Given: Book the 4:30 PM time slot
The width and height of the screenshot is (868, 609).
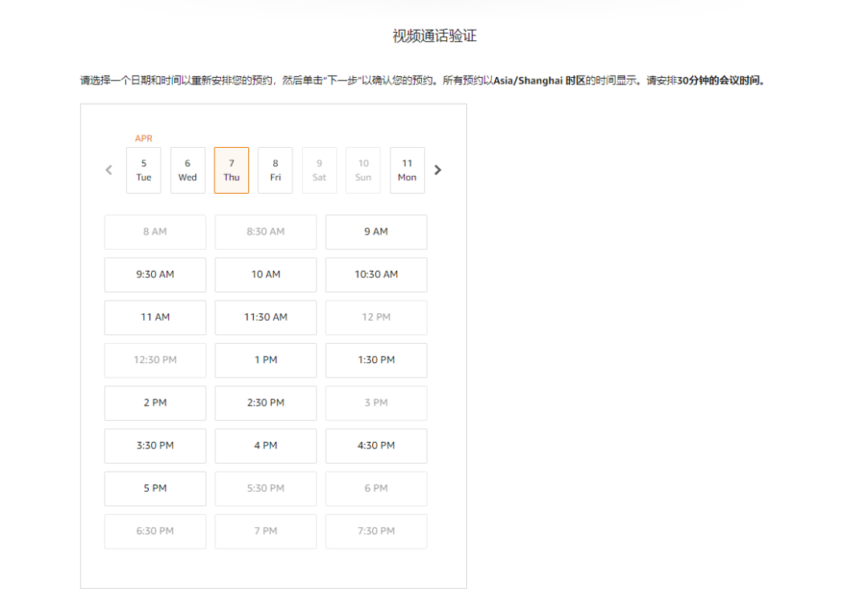Looking at the screenshot, I should tap(376, 446).
